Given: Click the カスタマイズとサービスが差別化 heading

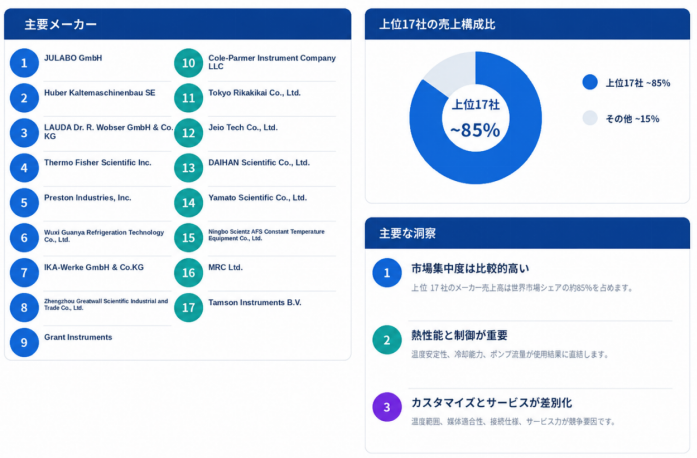Looking at the screenshot, I should pos(491,403).
